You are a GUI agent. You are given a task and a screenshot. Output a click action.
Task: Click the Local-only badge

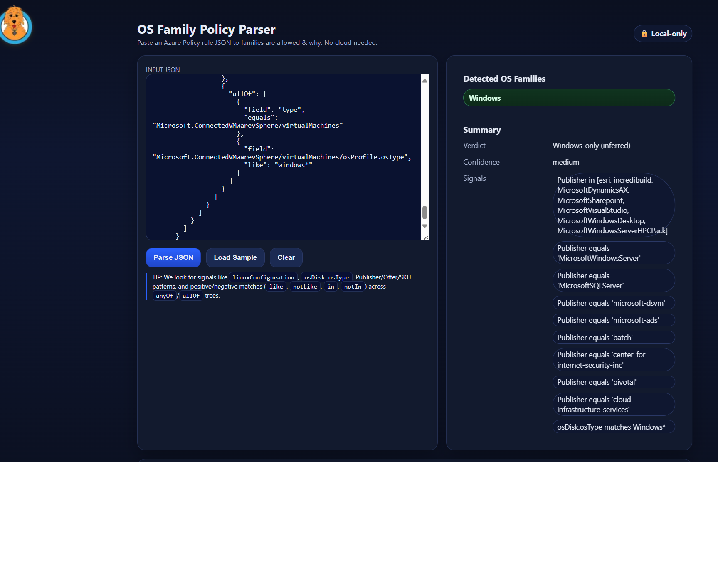tap(662, 34)
